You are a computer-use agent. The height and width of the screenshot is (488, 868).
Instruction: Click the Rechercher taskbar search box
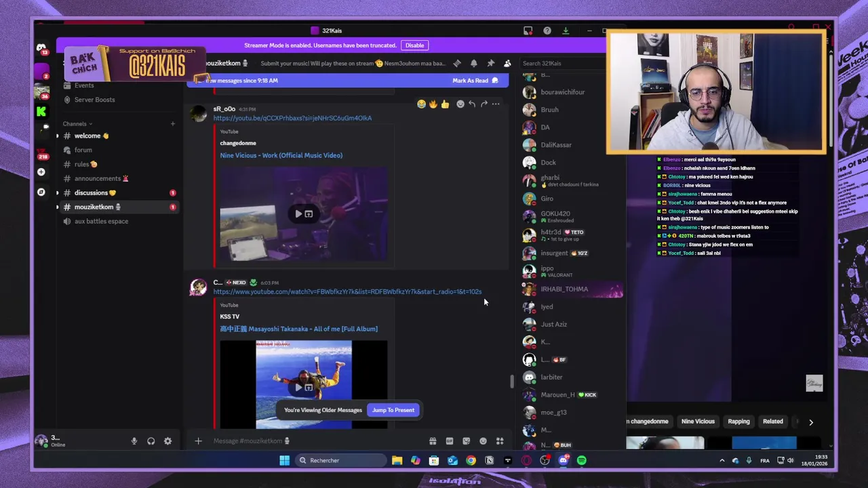(x=340, y=461)
